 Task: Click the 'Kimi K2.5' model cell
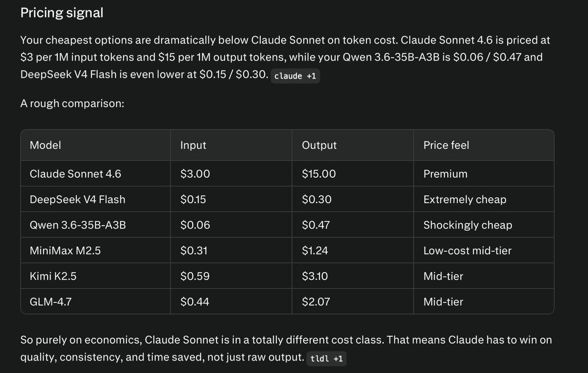coord(96,276)
